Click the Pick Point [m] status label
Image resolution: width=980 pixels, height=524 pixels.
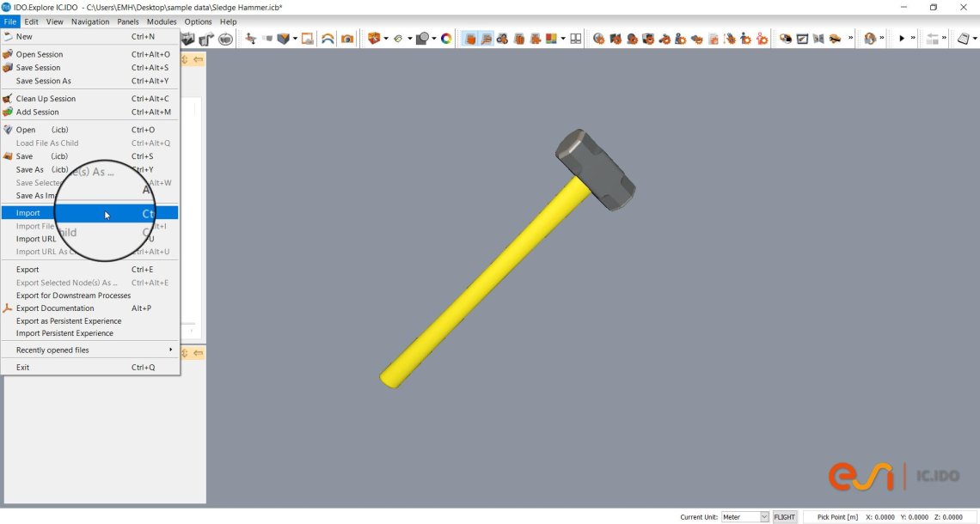point(837,517)
